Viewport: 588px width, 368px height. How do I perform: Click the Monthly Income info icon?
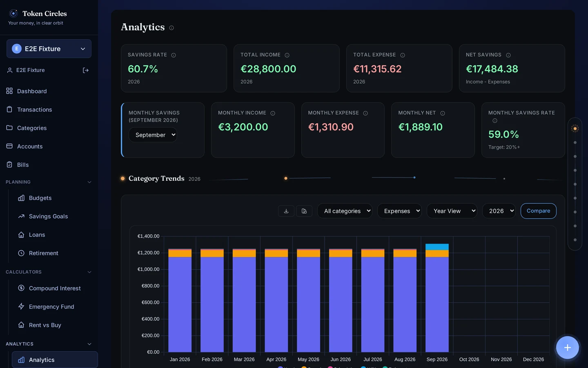click(x=273, y=113)
